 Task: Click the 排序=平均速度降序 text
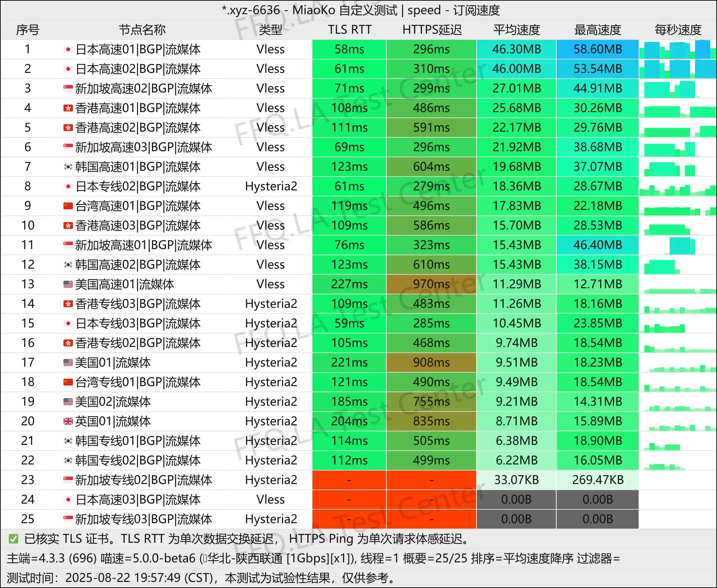(x=522, y=559)
